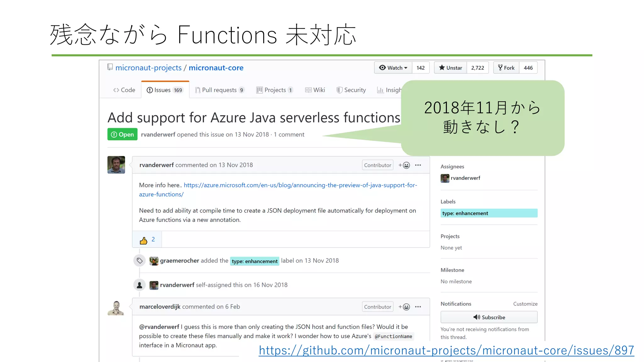Open the micronaut-core repository link
This screenshot has height=362, width=644.
tap(216, 68)
